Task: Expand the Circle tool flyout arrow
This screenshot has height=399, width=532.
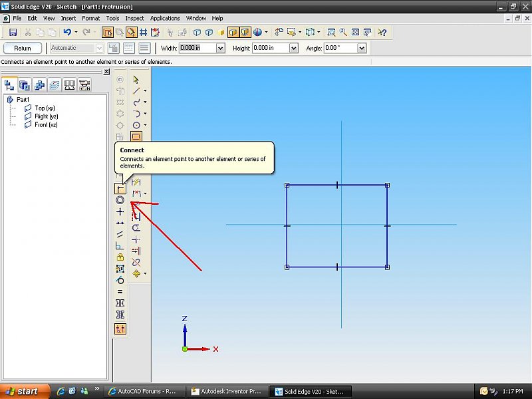Action: click(145, 125)
